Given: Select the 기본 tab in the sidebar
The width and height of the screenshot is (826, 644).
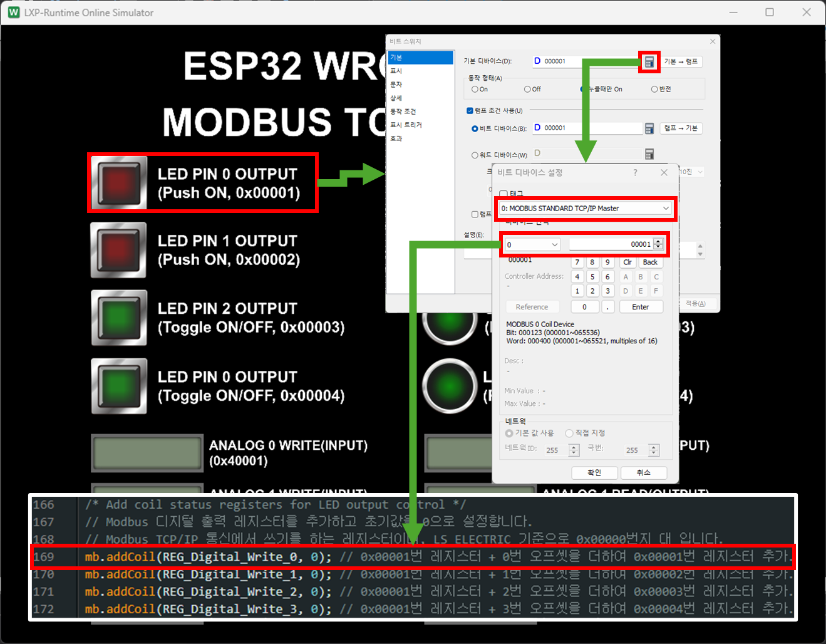Looking at the screenshot, I should pos(420,58).
